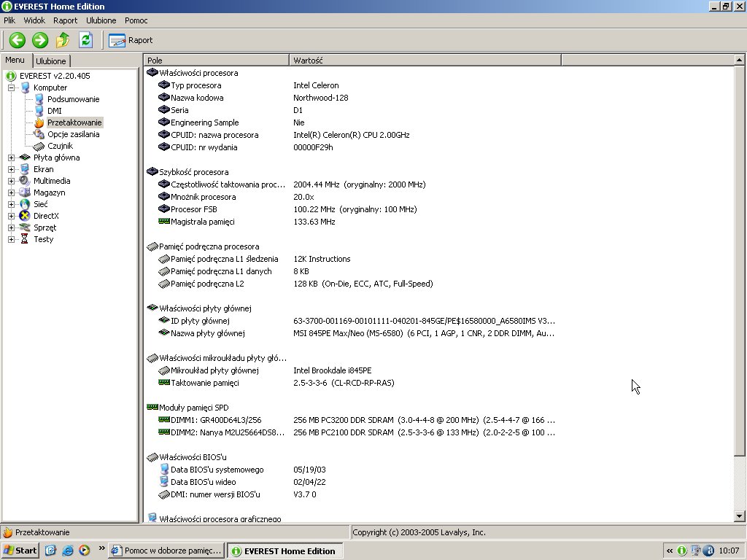Click the Testy hourglass icon
The height and width of the screenshot is (560, 747).
click(x=25, y=239)
